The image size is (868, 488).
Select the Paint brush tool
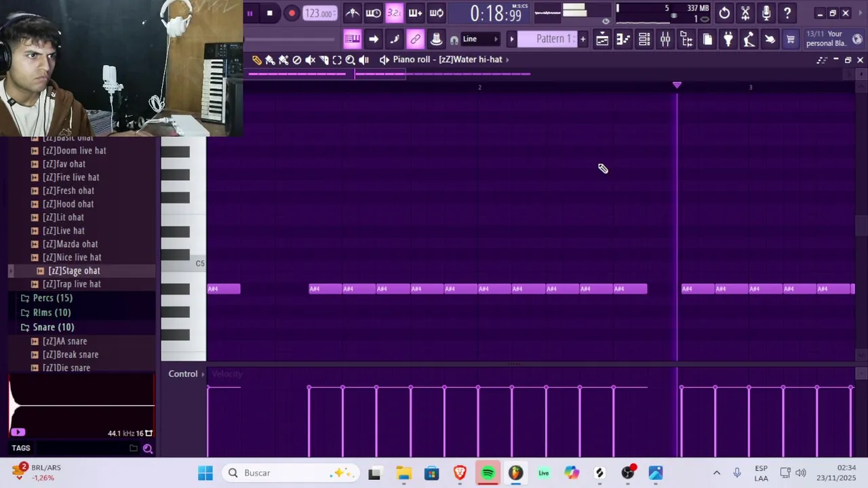point(270,60)
